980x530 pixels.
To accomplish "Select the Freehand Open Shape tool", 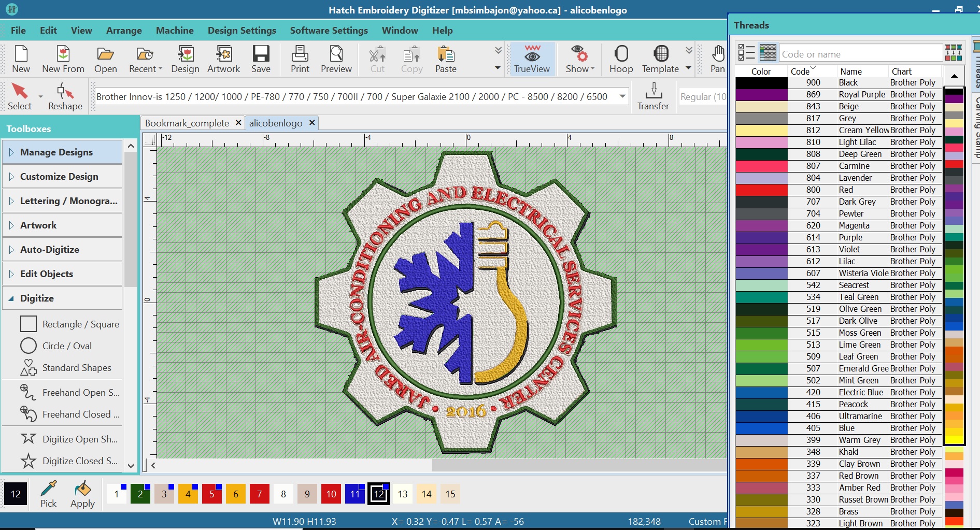I will pyautogui.click(x=70, y=393).
